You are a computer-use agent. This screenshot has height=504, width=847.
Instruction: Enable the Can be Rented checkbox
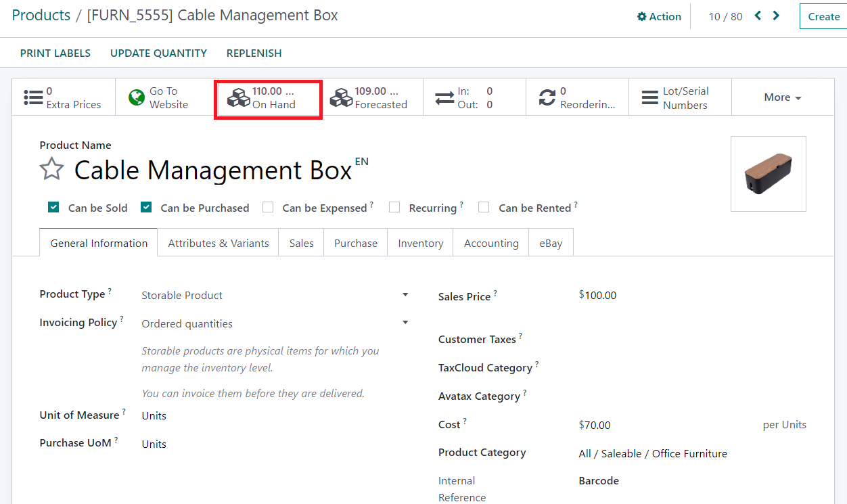(x=484, y=208)
